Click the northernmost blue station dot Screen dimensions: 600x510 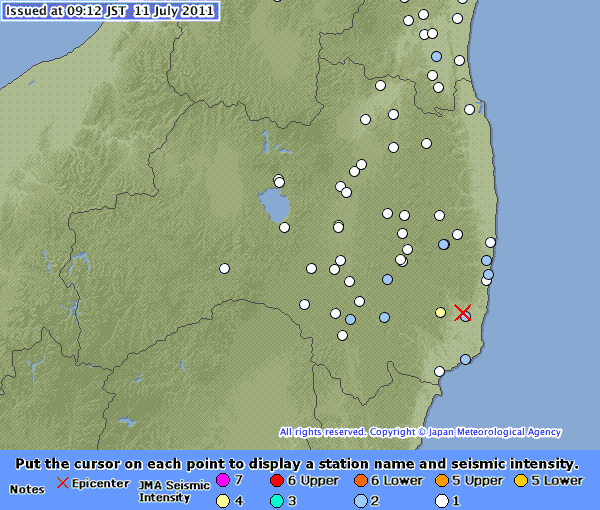(x=436, y=56)
